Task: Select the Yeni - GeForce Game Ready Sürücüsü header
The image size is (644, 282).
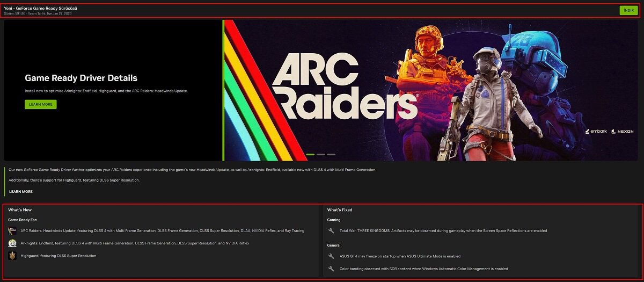Action: [40, 9]
